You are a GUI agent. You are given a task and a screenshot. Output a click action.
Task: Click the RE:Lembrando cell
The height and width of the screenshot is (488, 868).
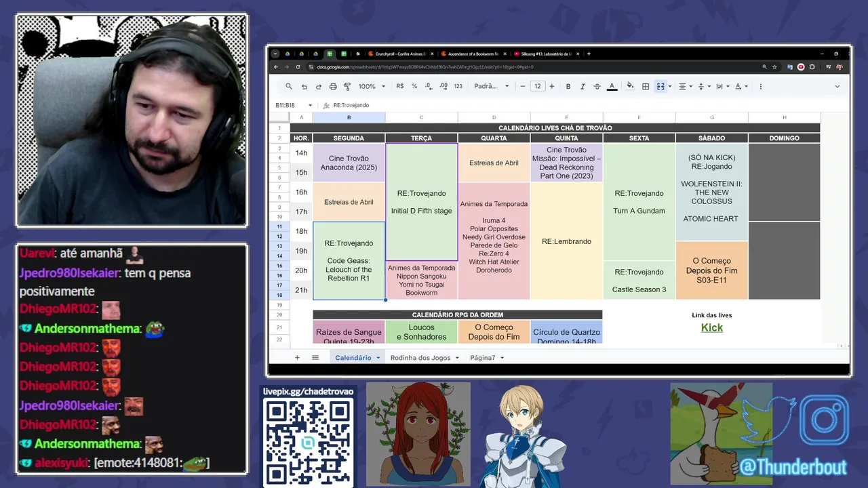click(566, 241)
